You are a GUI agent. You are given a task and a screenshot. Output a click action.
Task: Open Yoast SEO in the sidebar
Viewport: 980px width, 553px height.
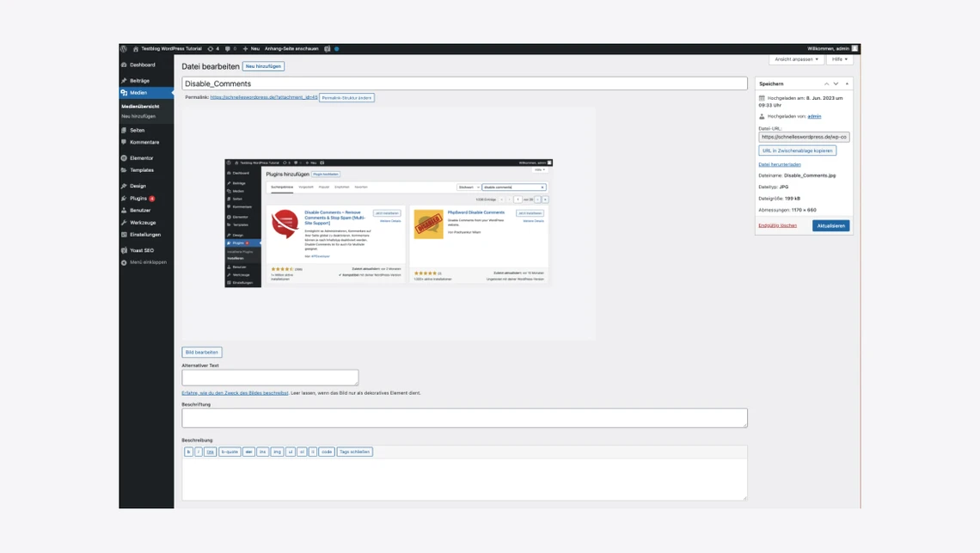(141, 250)
